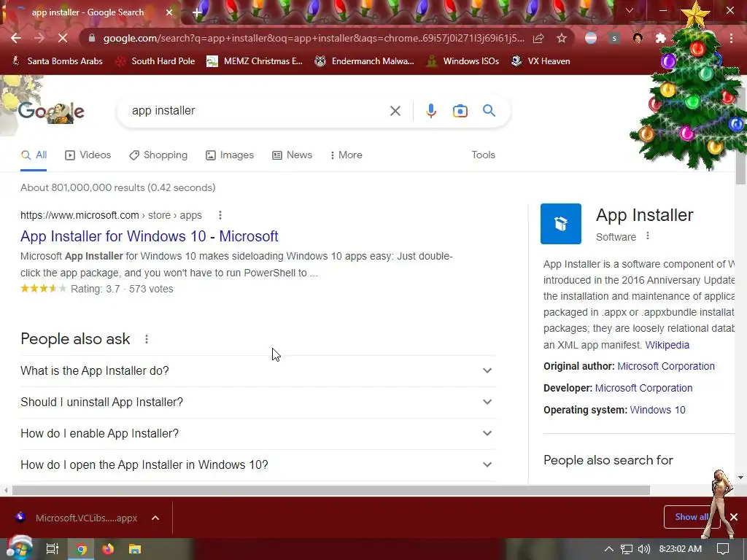Open a new browser tab
The width and height of the screenshot is (747, 560).
click(197, 12)
